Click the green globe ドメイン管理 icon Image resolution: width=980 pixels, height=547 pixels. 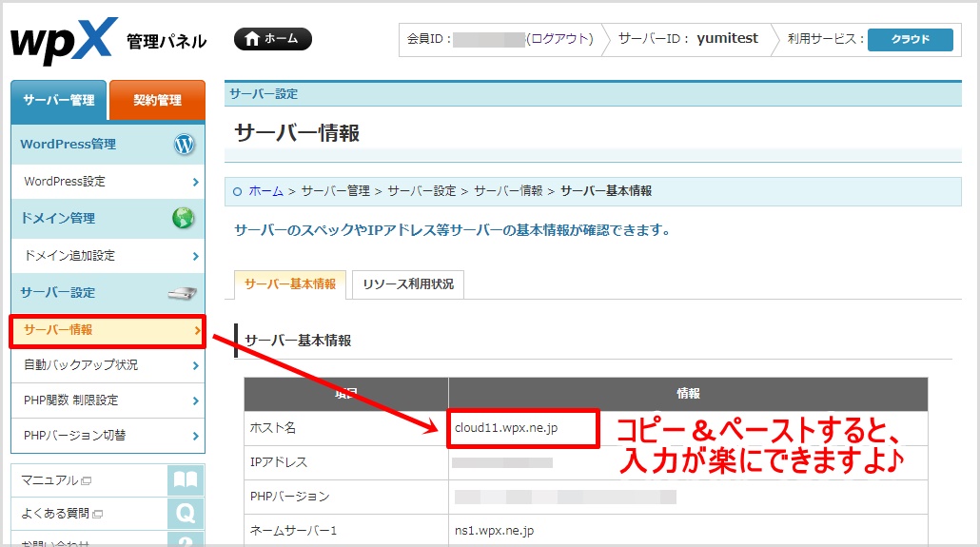[183, 218]
